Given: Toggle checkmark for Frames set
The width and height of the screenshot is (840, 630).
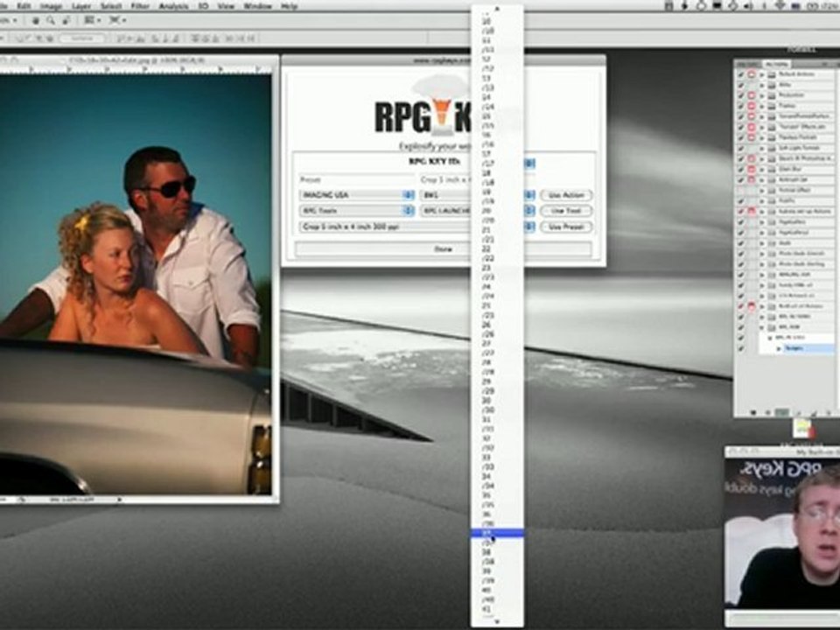Looking at the screenshot, I should [x=741, y=106].
